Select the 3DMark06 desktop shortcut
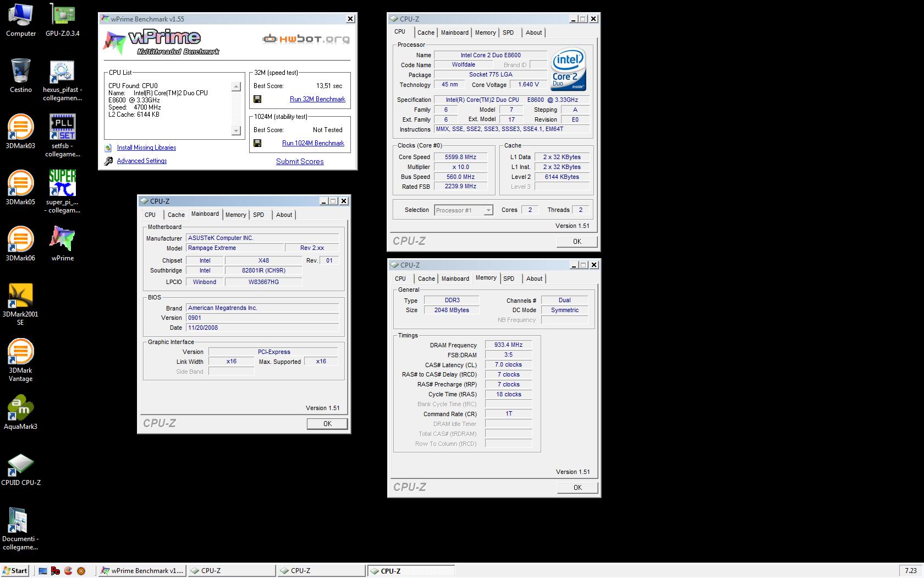 [20, 244]
